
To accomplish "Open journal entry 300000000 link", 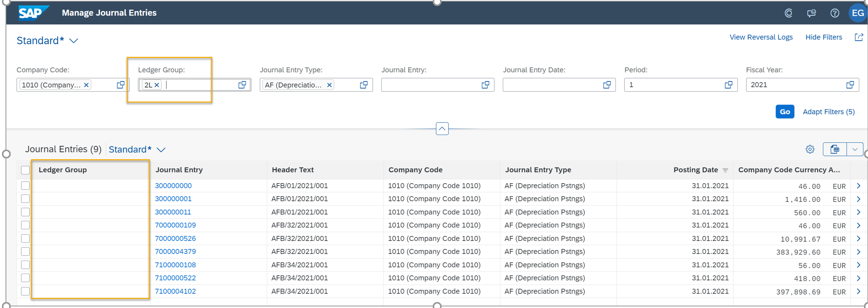I will coord(173,186).
